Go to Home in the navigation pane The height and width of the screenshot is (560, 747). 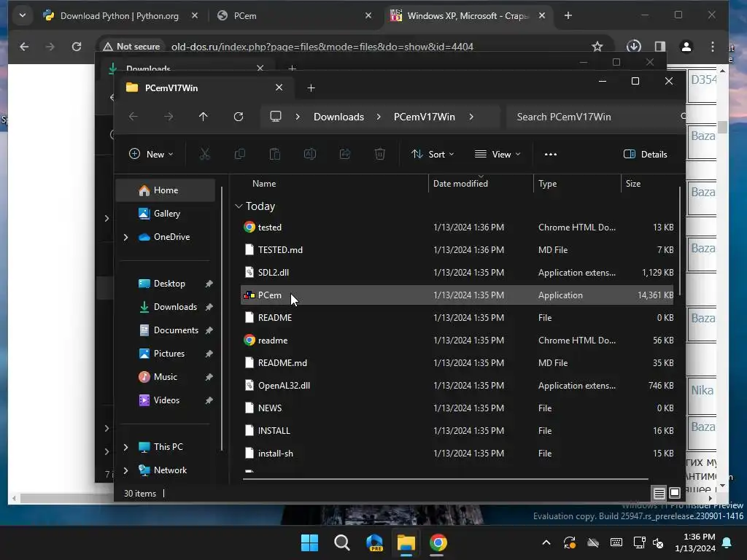point(166,190)
